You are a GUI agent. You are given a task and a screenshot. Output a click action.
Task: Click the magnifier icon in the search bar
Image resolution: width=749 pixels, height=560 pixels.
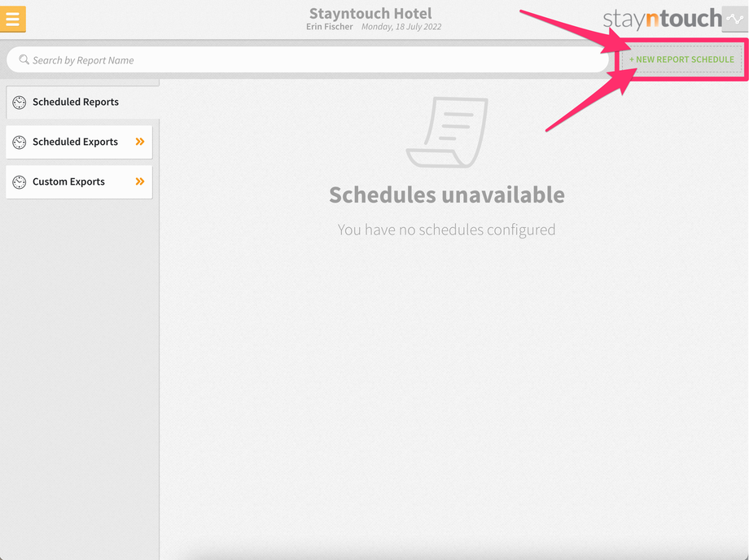coord(24,59)
